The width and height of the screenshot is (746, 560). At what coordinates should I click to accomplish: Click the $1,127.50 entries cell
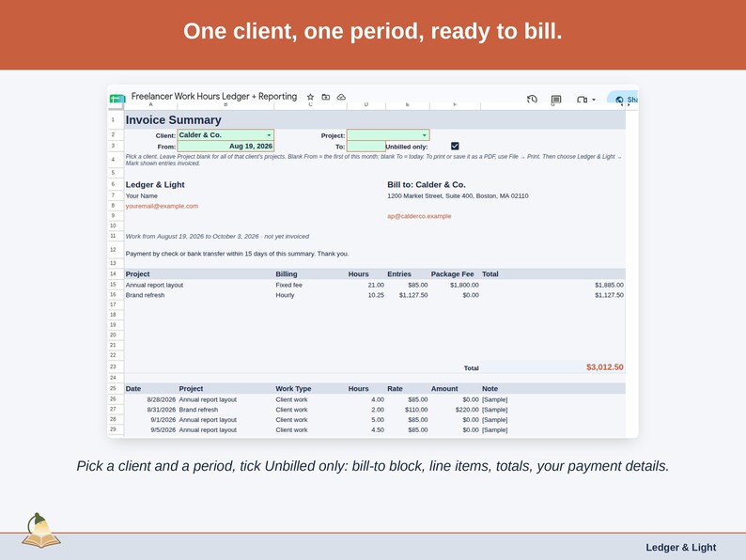413,295
